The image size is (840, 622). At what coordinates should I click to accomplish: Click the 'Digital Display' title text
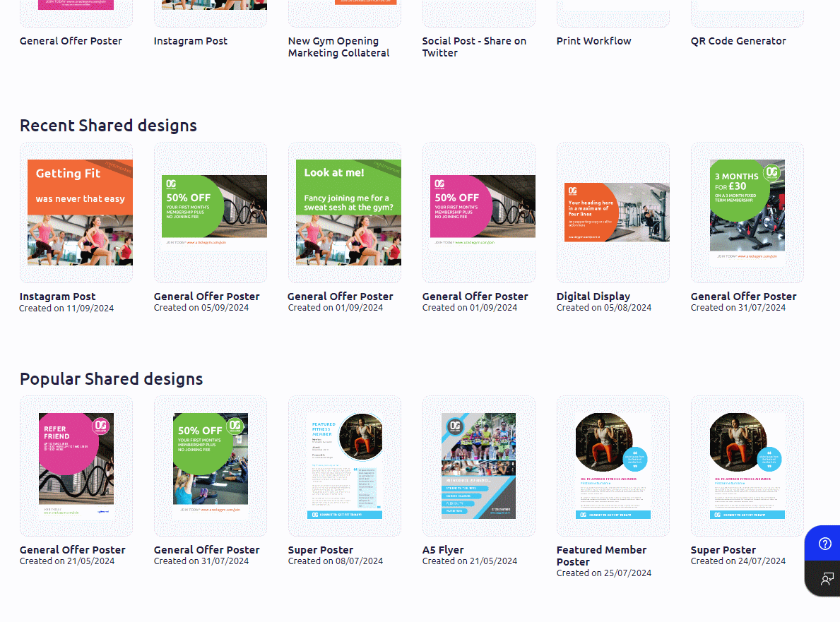593,297
